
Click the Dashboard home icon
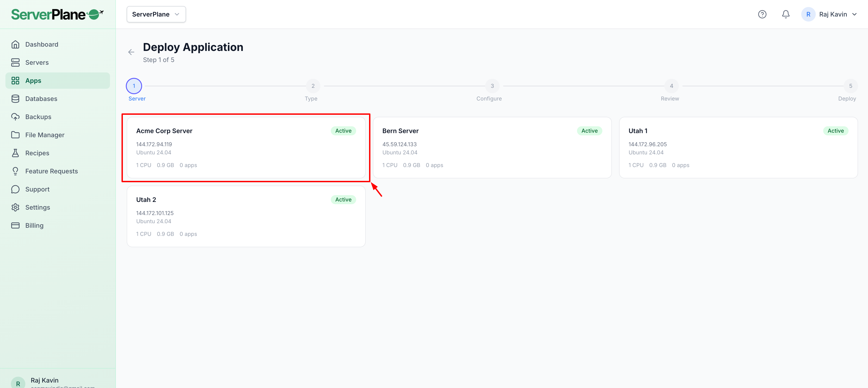(x=15, y=45)
